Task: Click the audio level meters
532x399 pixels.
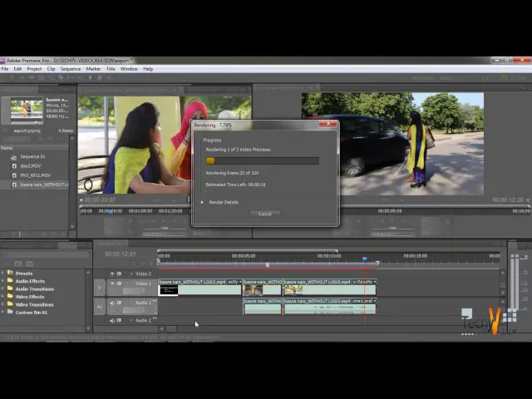Action: click(515, 281)
